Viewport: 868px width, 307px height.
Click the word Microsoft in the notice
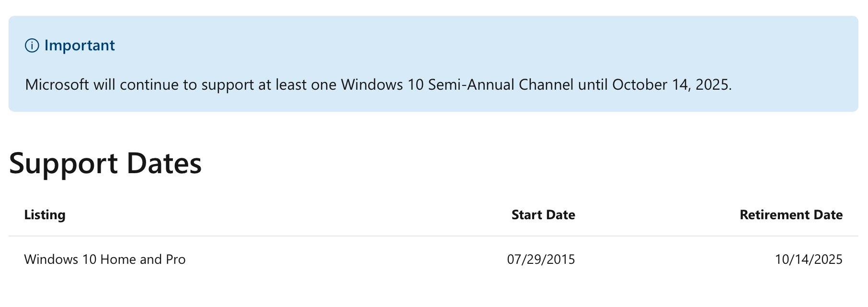pyautogui.click(x=57, y=84)
